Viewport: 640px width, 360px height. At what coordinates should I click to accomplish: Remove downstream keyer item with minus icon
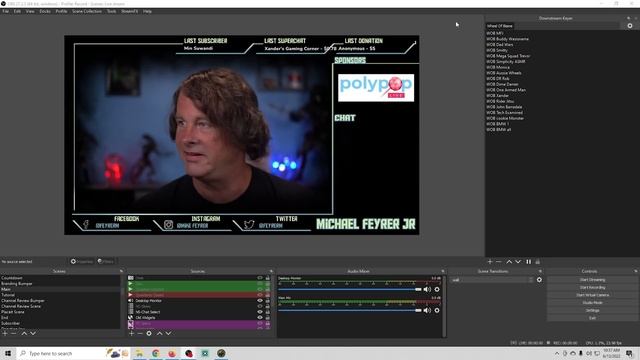pos(498,262)
